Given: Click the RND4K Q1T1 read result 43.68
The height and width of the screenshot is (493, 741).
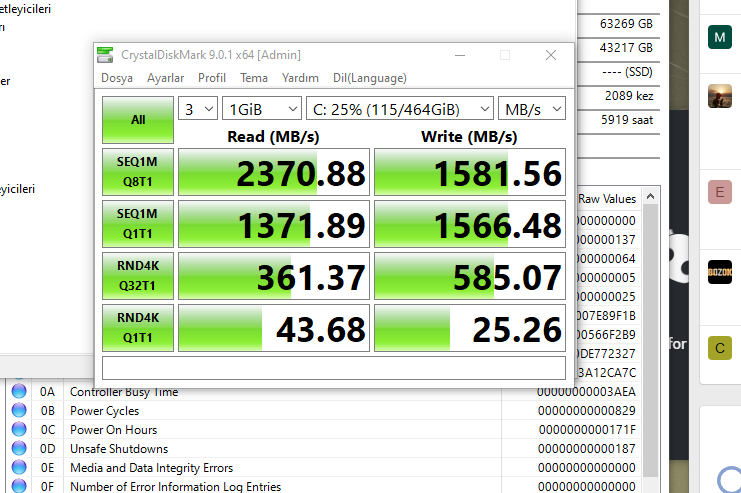Looking at the screenshot, I should [x=274, y=328].
